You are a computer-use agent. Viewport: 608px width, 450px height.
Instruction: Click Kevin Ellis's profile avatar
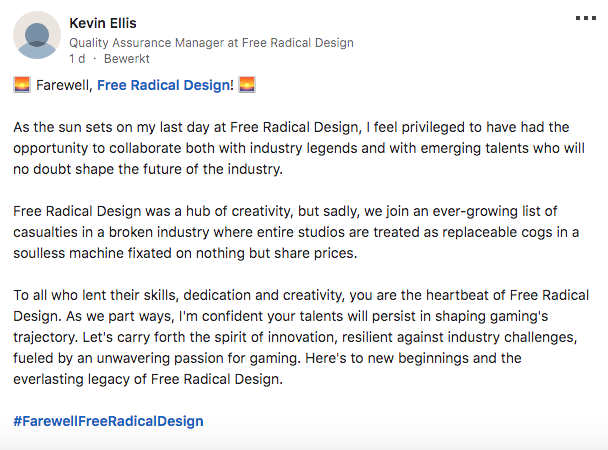pos(38,37)
